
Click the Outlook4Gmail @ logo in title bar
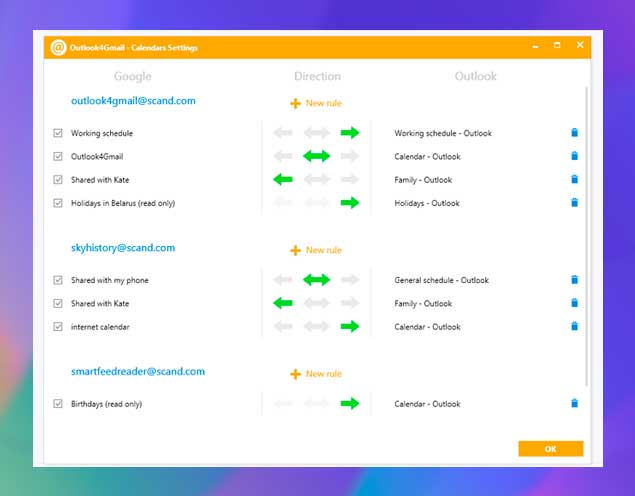coord(58,47)
